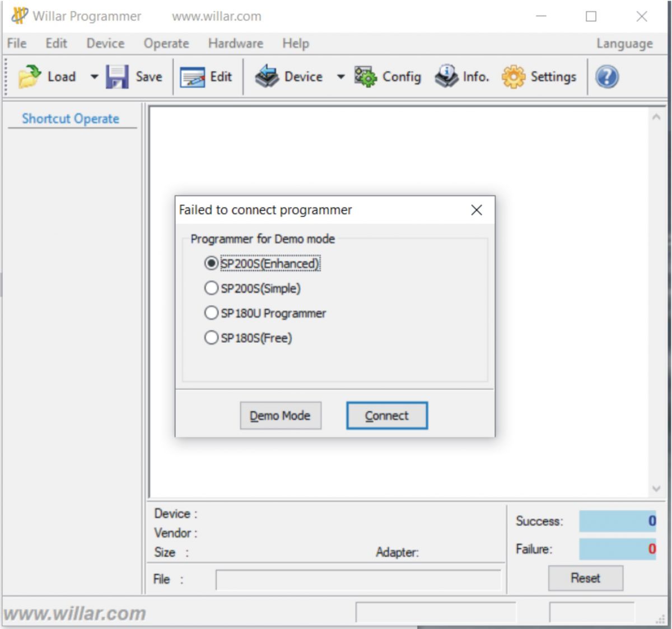672x629 pixels.
Task: Choose SP180S(Free) option
Action: 211,337
